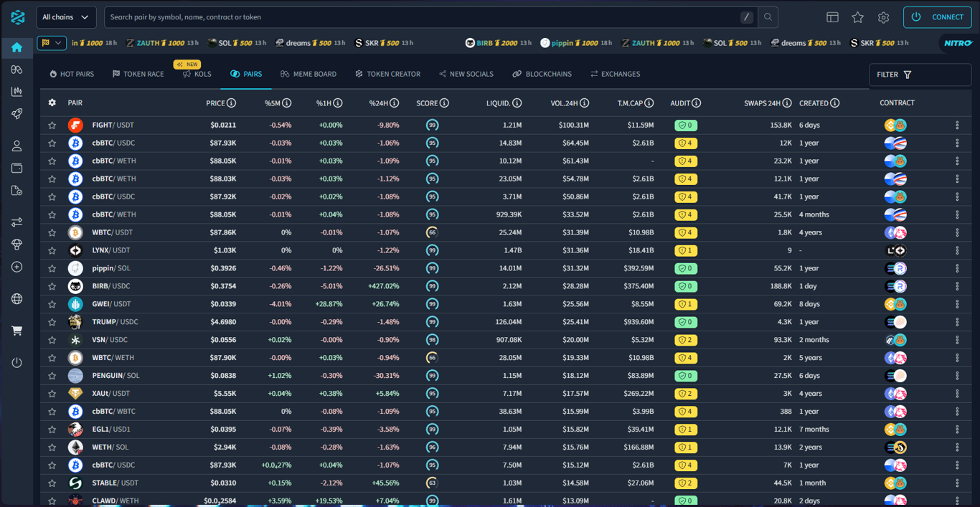This screenshot has width=980, height=507.
Task: Open the EXCHANGES tab
Action: [616, 74]
